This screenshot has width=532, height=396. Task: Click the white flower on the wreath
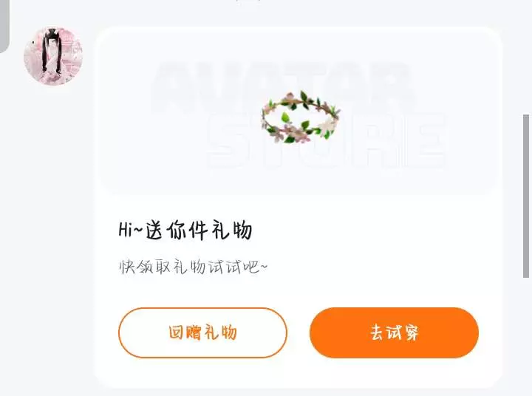coord(328,125)
